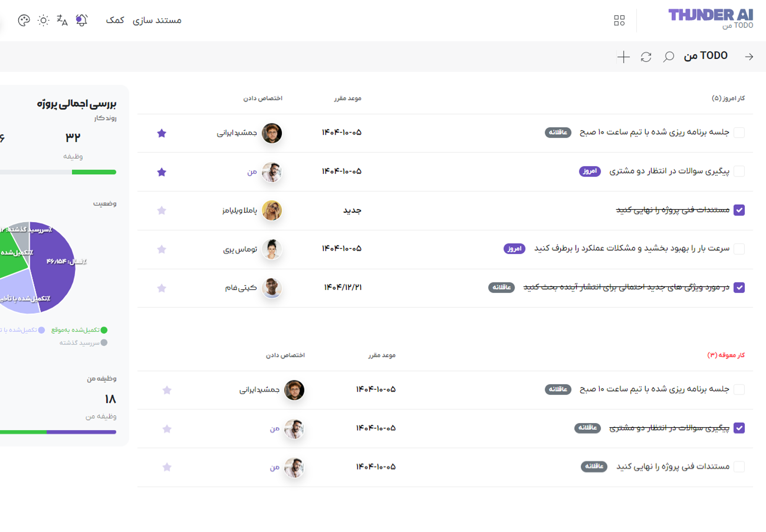Open the theme color palette icon

pos(24,20)
